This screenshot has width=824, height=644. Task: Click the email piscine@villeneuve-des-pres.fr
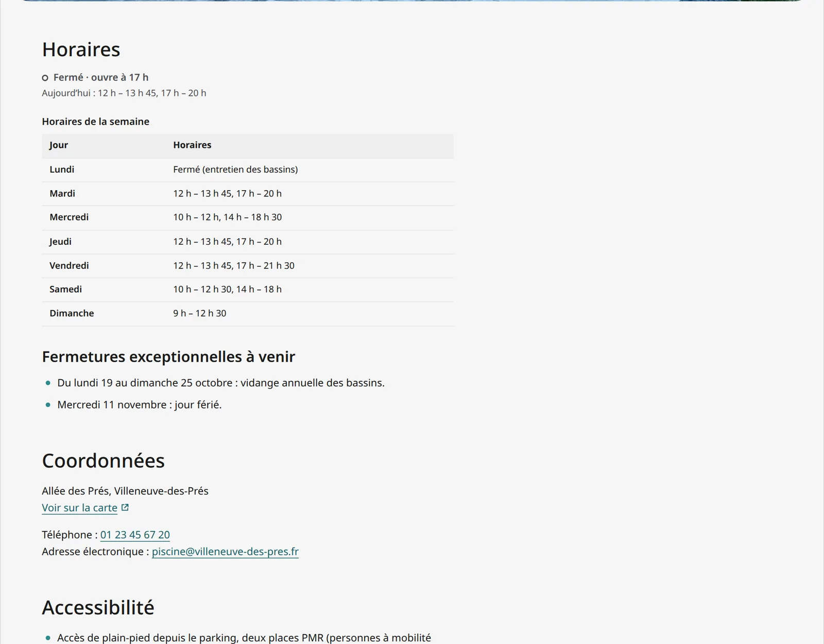(x=225, y=551)
